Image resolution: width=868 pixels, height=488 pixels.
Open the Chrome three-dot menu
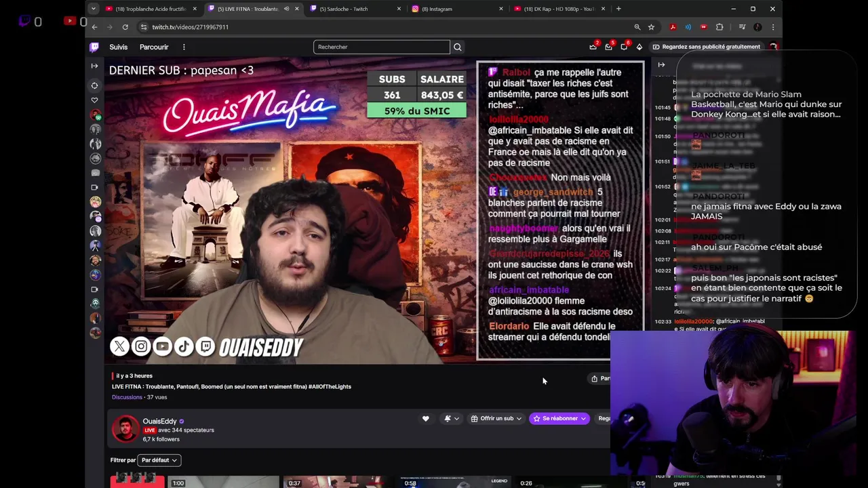click(773, 27)
